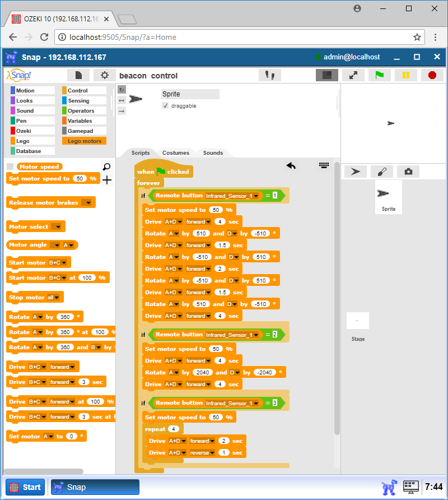Go back in the browser

coord(13,37)
